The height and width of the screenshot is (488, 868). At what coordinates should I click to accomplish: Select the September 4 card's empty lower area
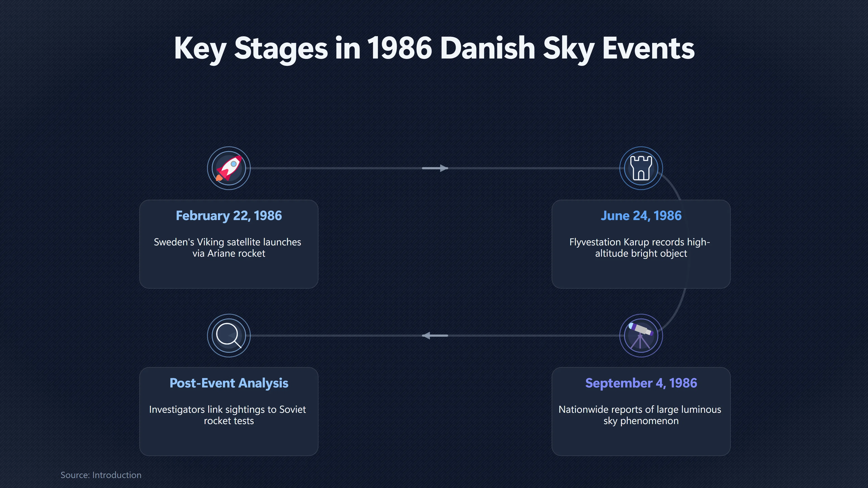click(x=641, y=441)
